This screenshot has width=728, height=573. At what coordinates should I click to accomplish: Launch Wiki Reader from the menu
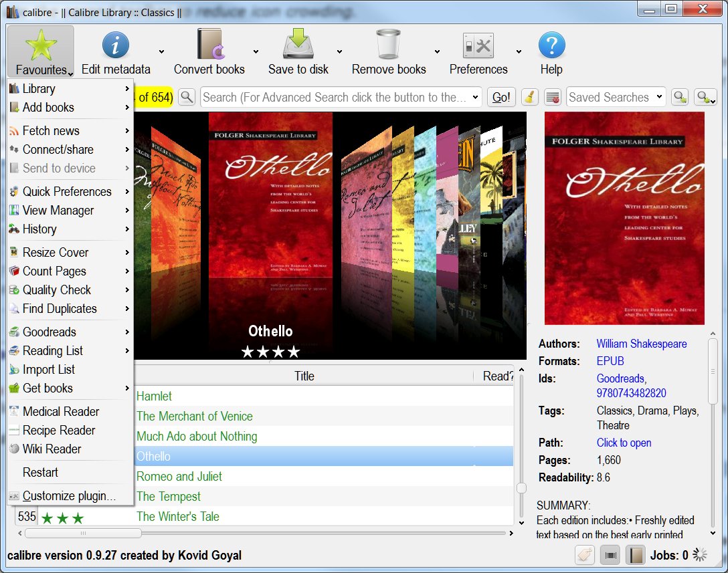click(70, 449)
